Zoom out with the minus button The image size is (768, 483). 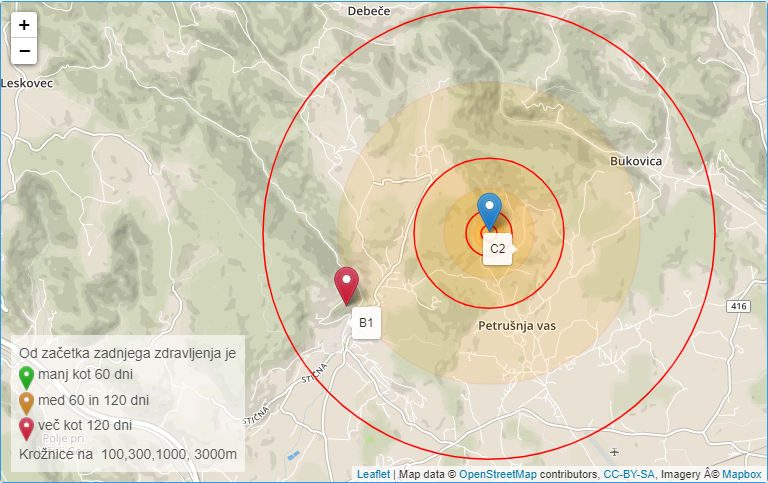pyautogui.click(x=24, y=50)
